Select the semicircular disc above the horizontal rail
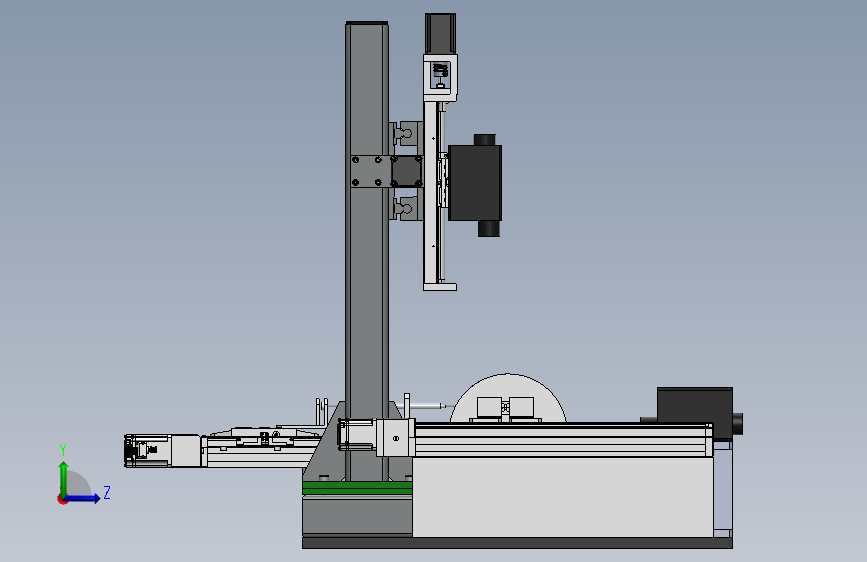Screen dimensions: 867x562 tap(508, 398)
